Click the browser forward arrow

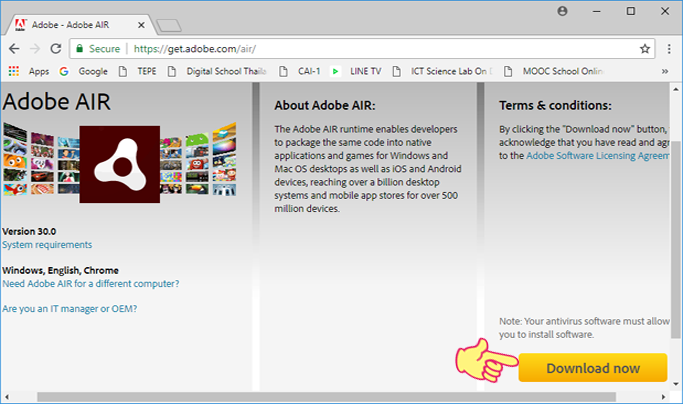tap(35, 49)
